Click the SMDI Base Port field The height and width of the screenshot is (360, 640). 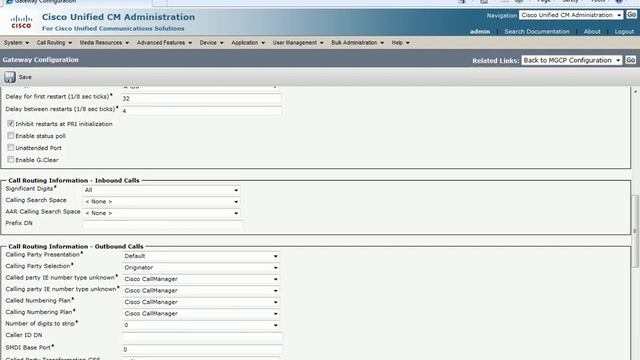(x=202, y=349)
